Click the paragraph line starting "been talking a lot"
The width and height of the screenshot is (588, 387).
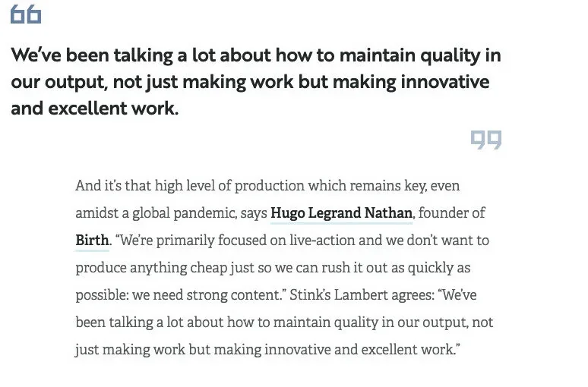pos(284,322)
